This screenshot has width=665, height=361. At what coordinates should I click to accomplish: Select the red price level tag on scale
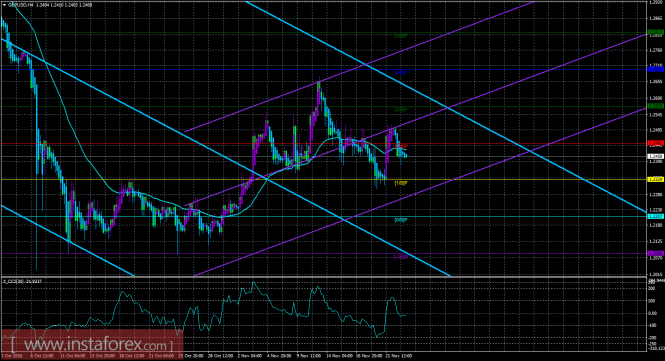[655, 143]
